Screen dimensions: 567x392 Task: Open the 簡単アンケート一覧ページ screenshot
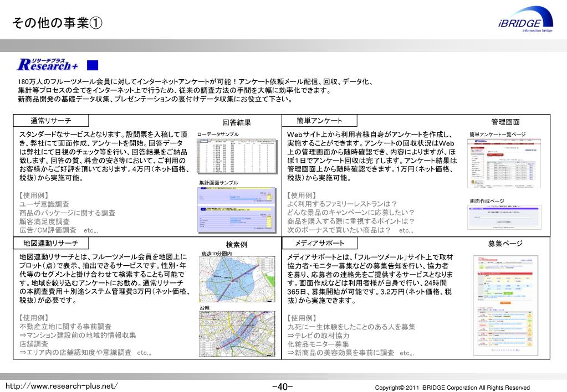(x=504, y=163)
